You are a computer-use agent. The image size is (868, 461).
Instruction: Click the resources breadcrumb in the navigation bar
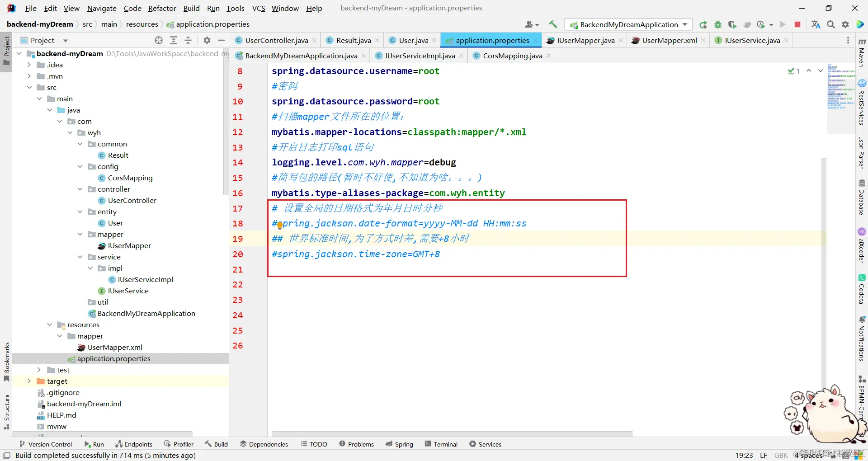(142, 24)
